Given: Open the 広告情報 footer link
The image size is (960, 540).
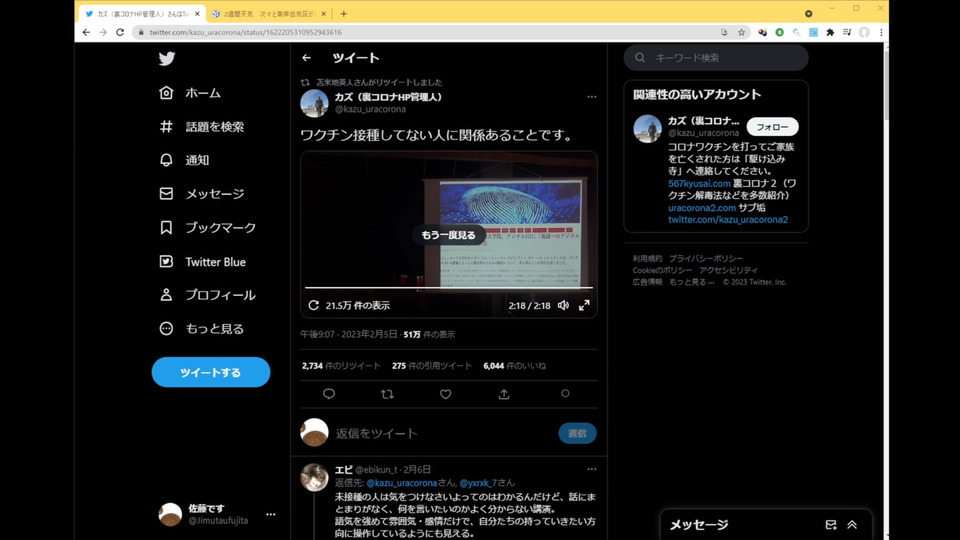Looking at the screenshot, I should point(647,282).
